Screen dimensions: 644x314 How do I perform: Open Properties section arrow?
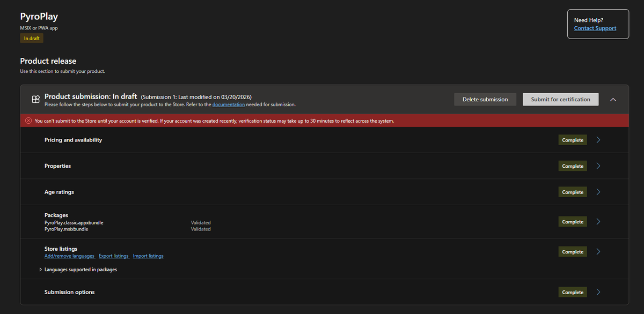[x=598, y=166]
